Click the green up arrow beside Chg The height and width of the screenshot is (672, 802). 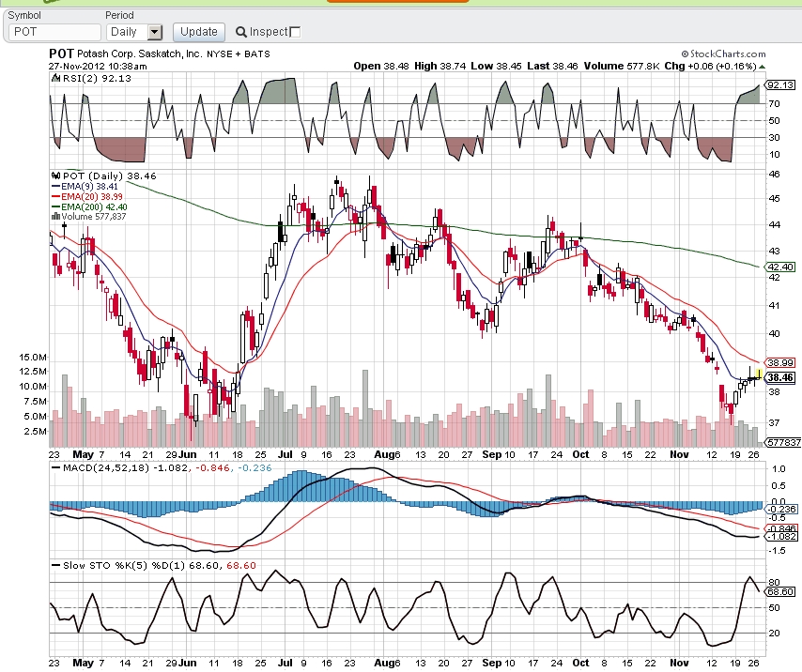tap(763, 67)
